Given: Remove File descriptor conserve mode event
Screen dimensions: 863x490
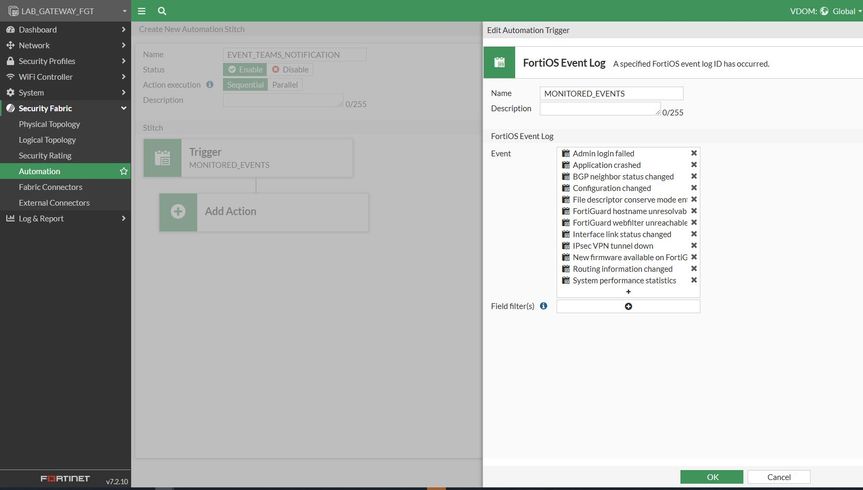Looking at the screenshot, I should pos(694,199).
